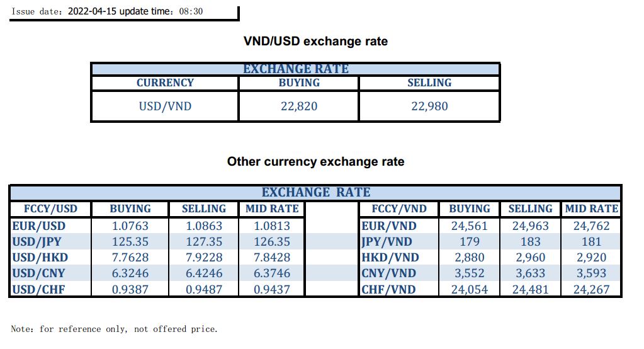Click the 'Other currency exchange rate' heading
The image size is (644, 349).
click(x=315, y=162)
